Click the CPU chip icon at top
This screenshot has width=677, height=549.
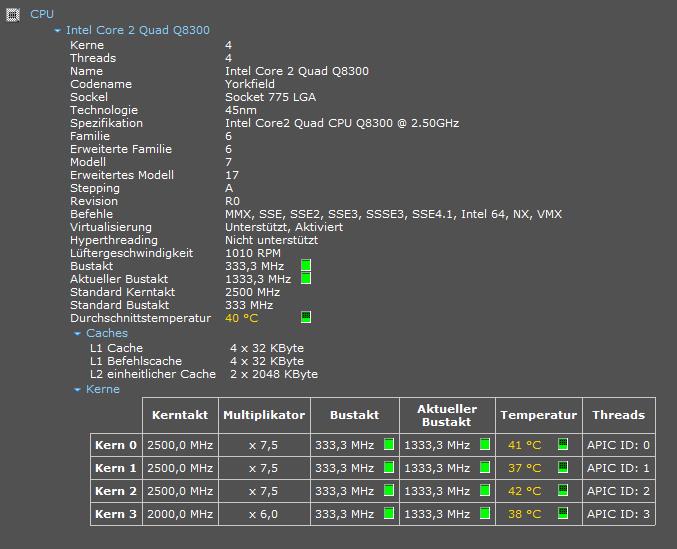(13, 15)
